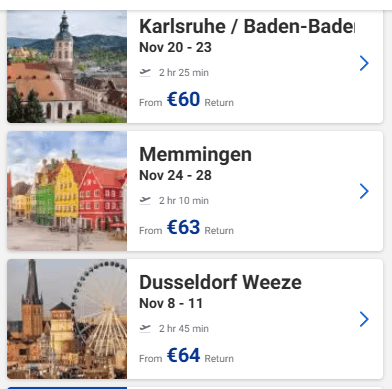392x389 pixels.
Task: Click the Nov 24 - 28 dates
Action: 175,175
